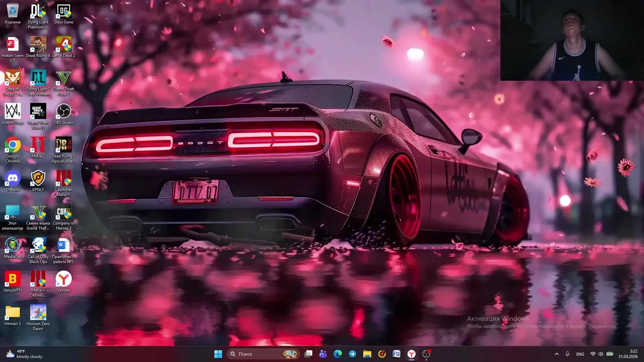
Task: Select the Grand Theft Auto V shortcut
Action: [63, 83]
